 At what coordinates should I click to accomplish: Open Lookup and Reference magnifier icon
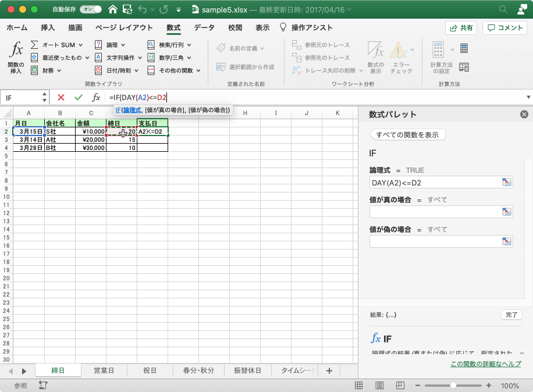[x=151, y=45]
